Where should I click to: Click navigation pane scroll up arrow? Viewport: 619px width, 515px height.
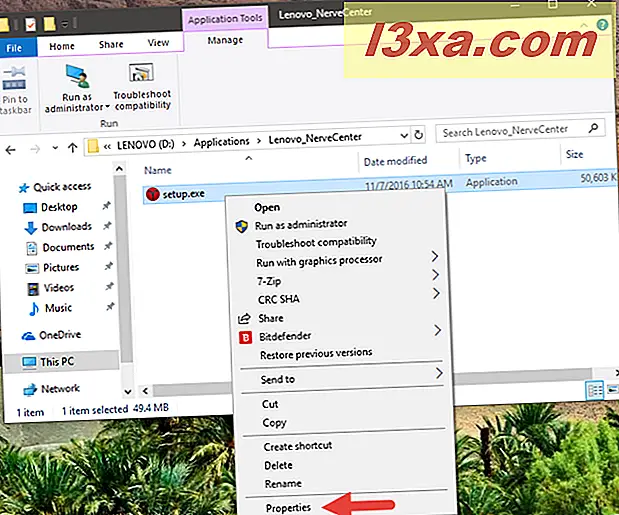tap(119, 169)
